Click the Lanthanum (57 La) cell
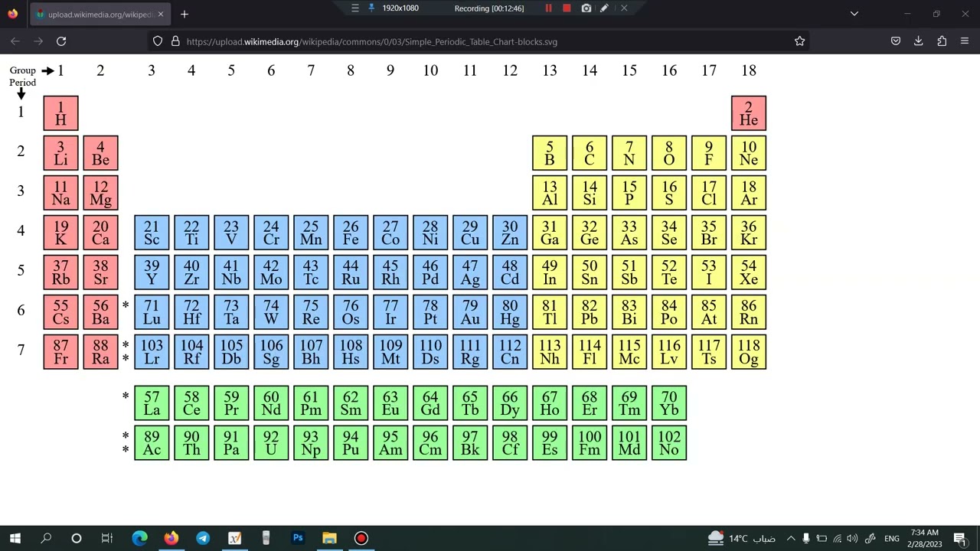The height and width of the screenshot is (551, 980). (x=152, y=403)
